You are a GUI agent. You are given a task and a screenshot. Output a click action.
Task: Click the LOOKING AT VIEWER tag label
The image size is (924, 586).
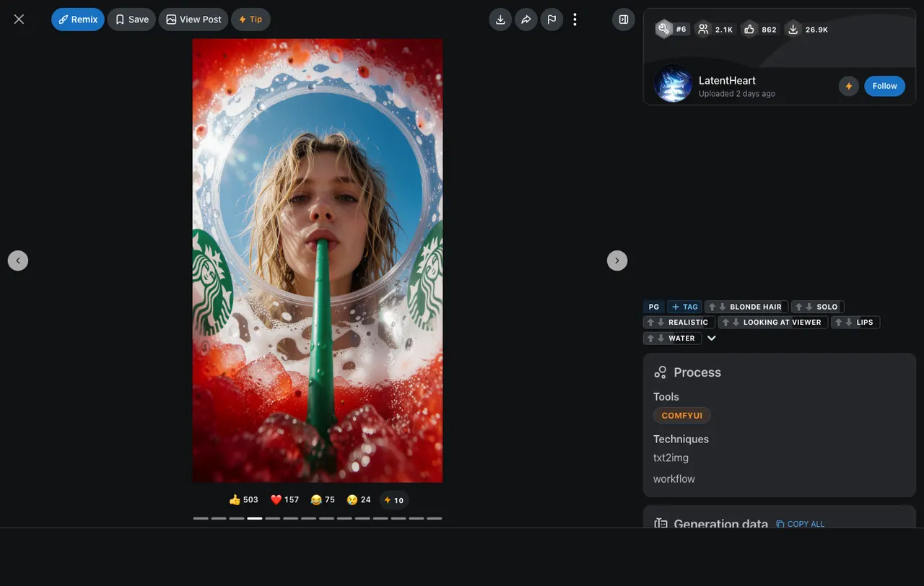coord(783,323)
